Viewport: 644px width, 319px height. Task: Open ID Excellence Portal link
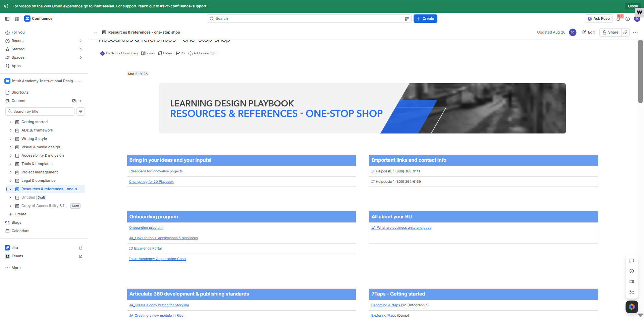[146, 249]
